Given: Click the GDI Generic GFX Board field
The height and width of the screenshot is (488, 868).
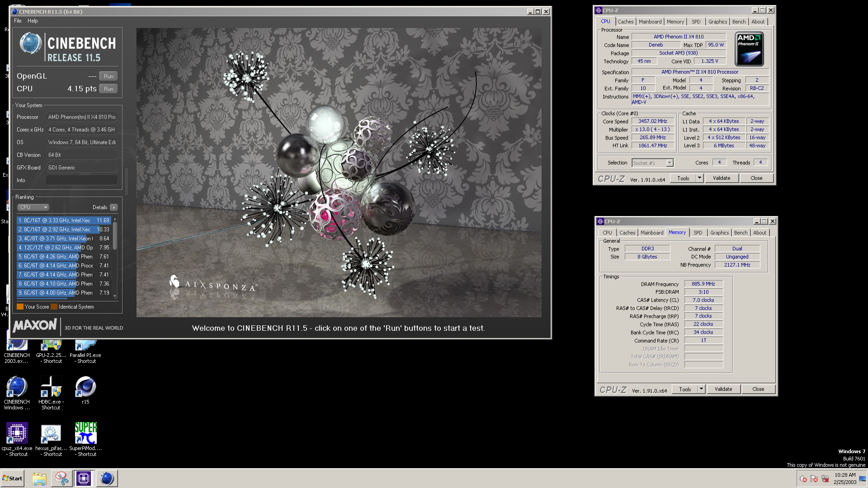Looking at the screenshot, I should tap(82, 168).
